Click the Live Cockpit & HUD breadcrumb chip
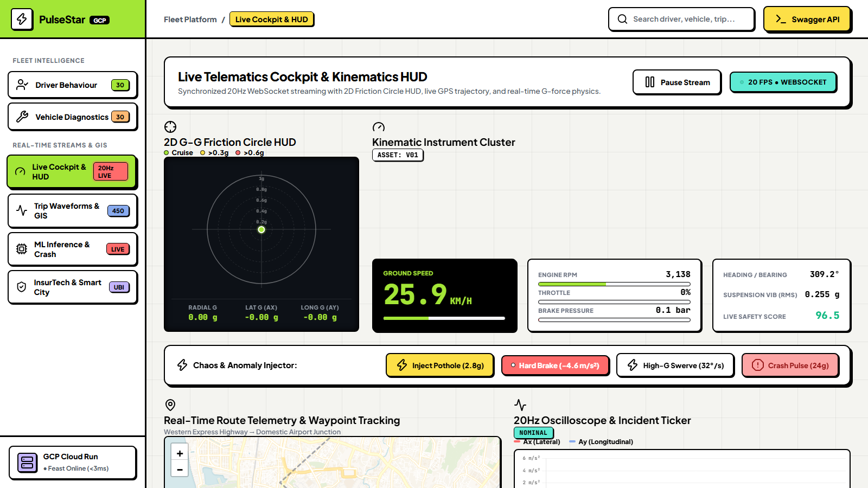 click(x=272, y=20)
